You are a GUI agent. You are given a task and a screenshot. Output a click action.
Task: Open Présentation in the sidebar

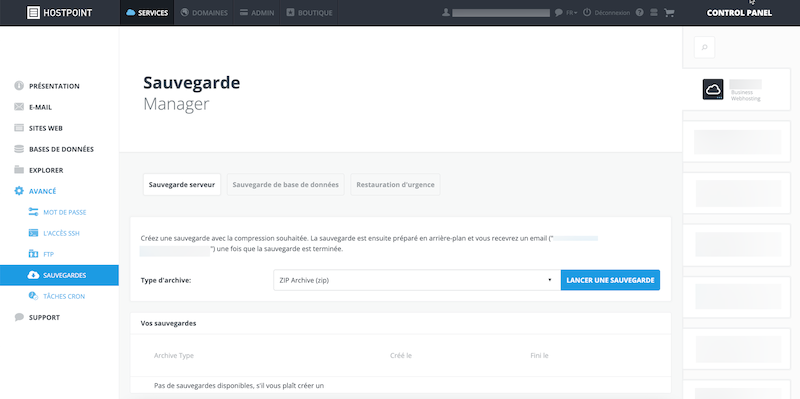pyautogui.click(x=54, y=86)
